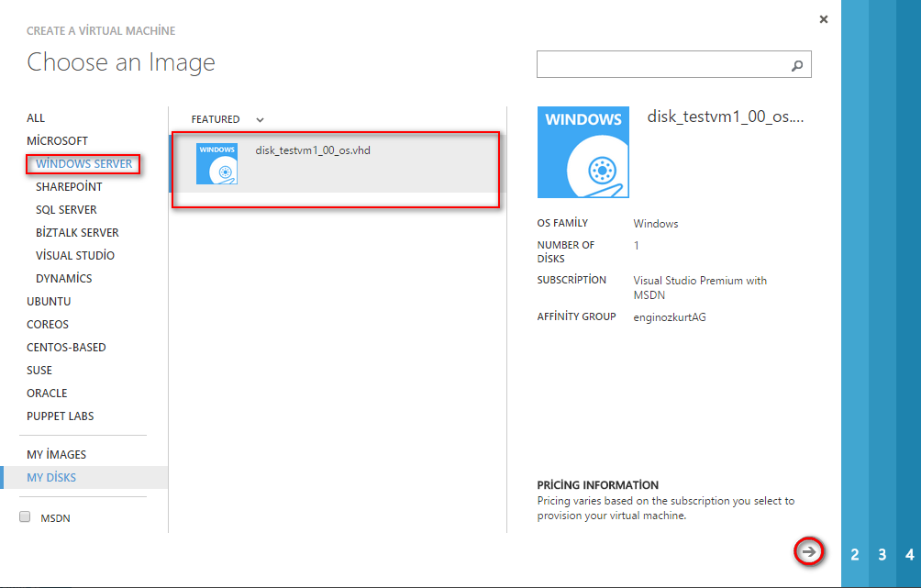Open the My Disks section
Image resolution: width=921 pixels, height=588 pixels.
51,478
